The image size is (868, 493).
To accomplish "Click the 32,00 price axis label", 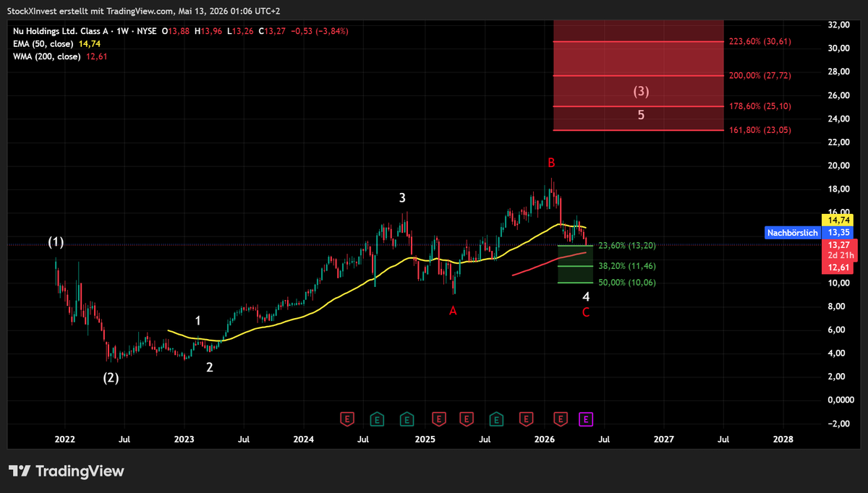I will point(838,24).
